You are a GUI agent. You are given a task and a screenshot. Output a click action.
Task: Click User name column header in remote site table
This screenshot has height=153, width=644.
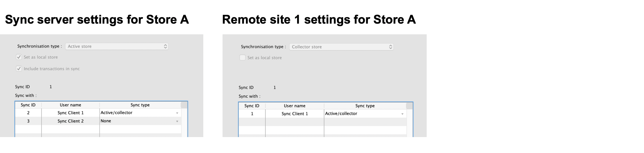pyautogui.click(x=294, y=106)
